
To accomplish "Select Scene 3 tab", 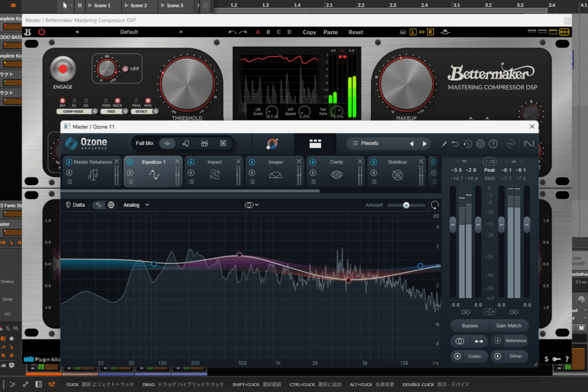I will (175, 5).
